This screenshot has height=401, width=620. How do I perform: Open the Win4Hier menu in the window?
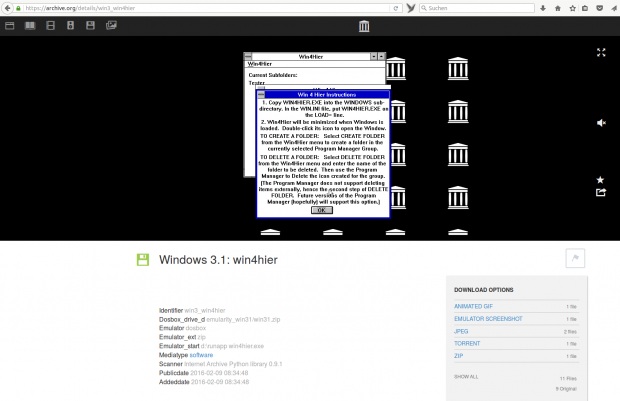point(260,64)
